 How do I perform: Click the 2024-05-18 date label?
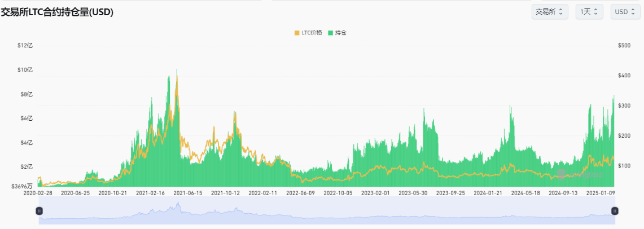coord(525,192)
